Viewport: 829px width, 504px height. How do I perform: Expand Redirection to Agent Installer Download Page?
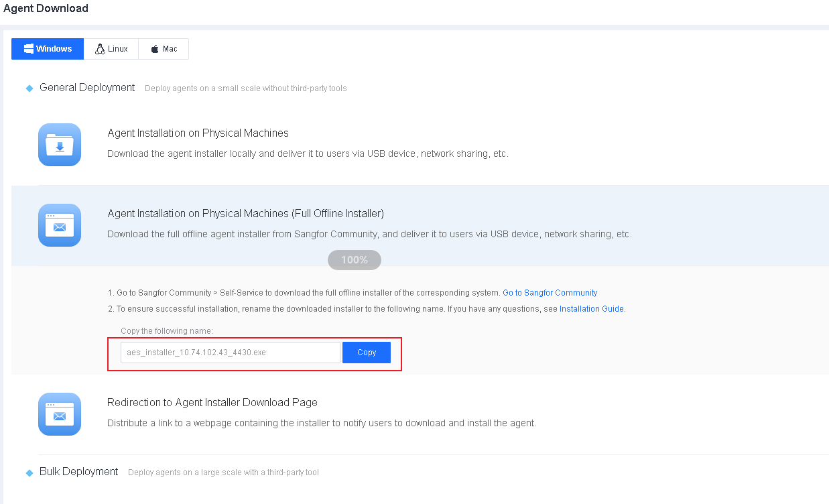click(x=212, y=402)
